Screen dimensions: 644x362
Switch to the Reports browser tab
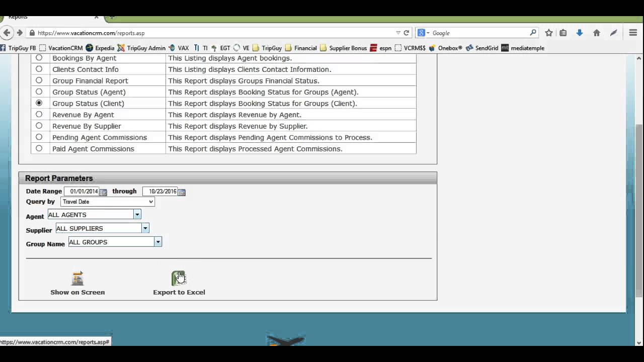pos(50,17)
